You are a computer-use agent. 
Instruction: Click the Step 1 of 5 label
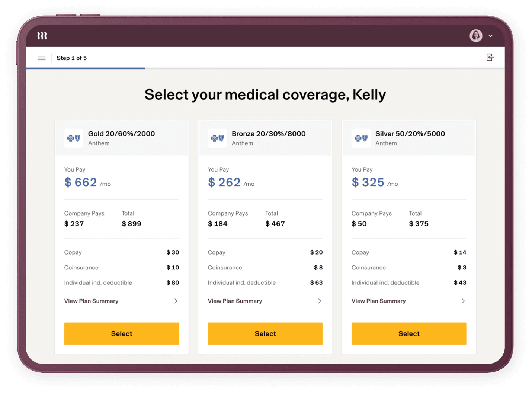tap(71, 58)
